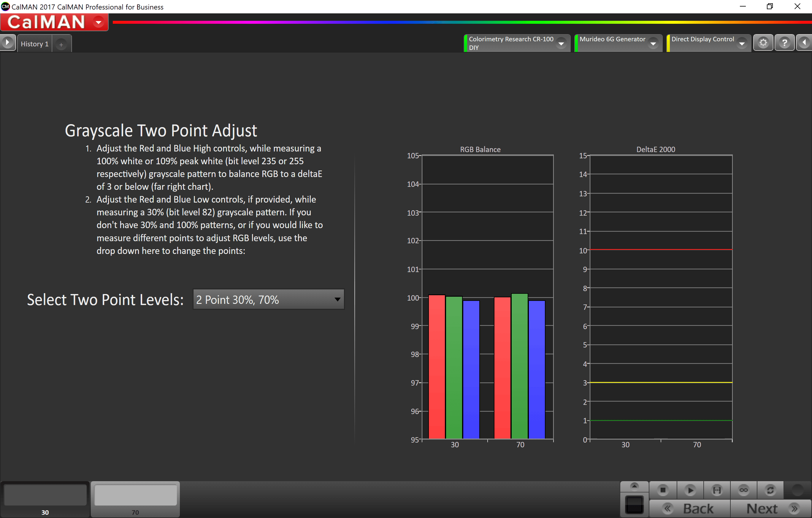Screen dimensions: 812x518
Task: Open Colorimetry Research CR-100 meter tab
Action: (x=517, y=43)
